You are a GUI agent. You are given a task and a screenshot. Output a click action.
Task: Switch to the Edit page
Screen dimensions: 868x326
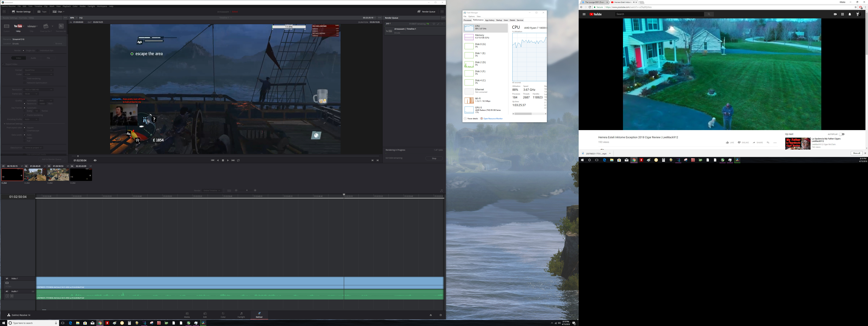tap(205, 315)
